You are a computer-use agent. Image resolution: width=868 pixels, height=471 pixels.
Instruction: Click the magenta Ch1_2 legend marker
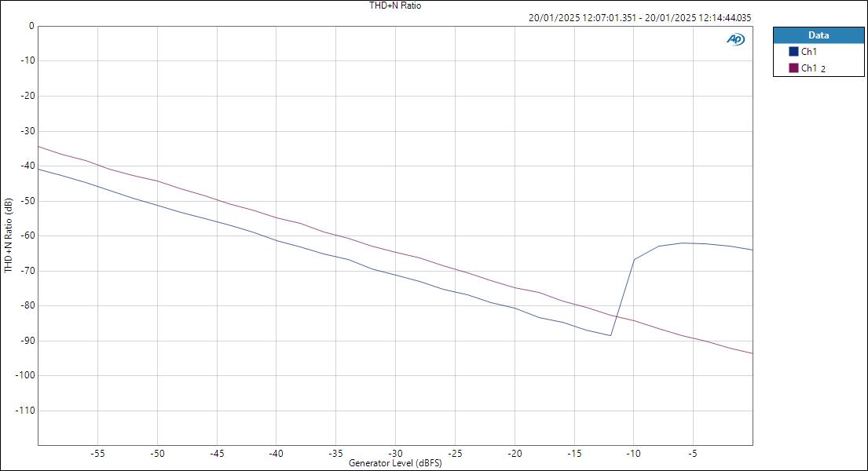795,68
